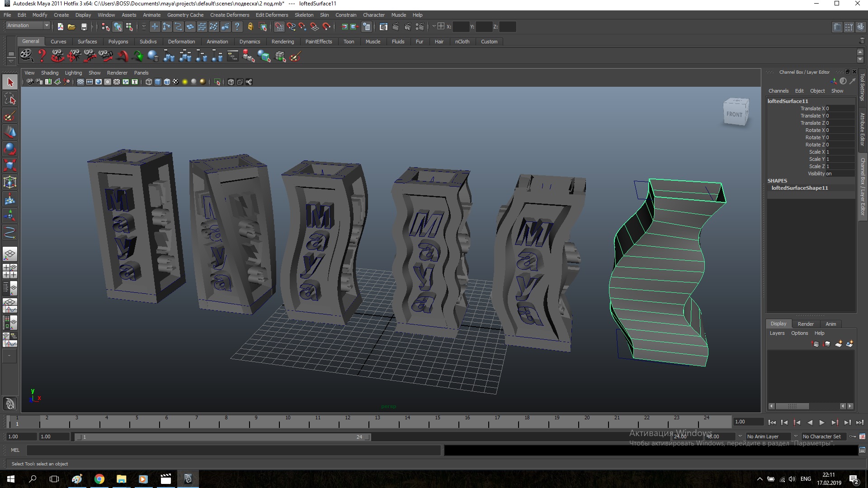Toggle Snap to curves magnet
Viewport: 868px width, 488px height.
(x=291, y=27)
